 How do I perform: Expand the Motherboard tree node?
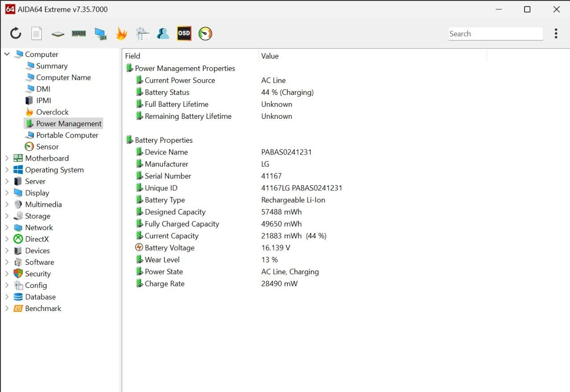(x=7, y=158)
